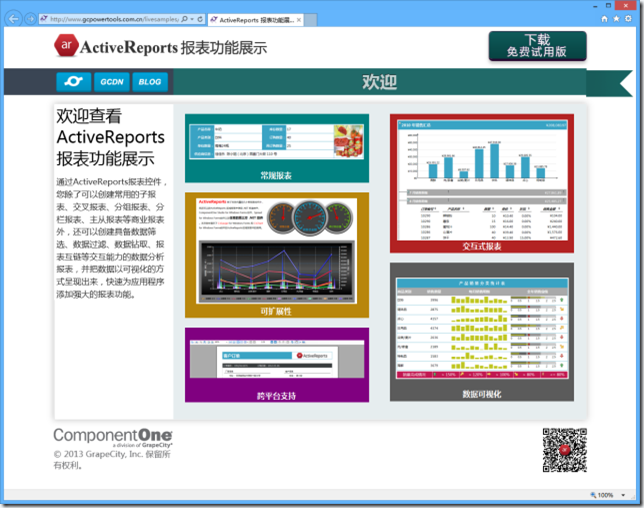Open the 常规报表 sample tile
Viewport: 644px width, 508px height.
tap(277, 148)
